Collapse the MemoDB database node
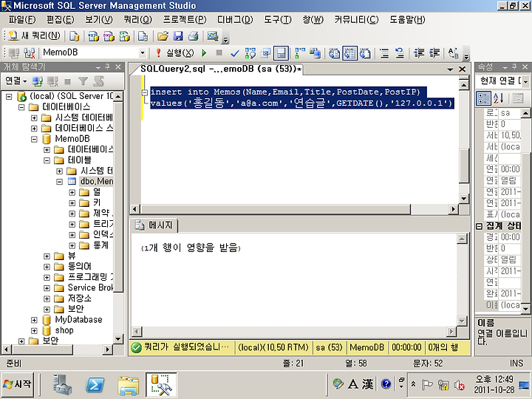 point(34,139)
